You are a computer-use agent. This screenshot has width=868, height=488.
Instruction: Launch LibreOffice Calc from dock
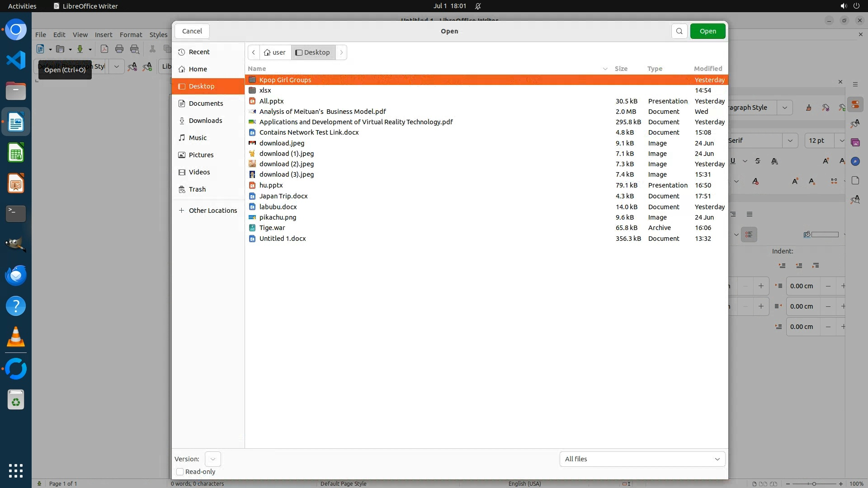coord(16,153)
